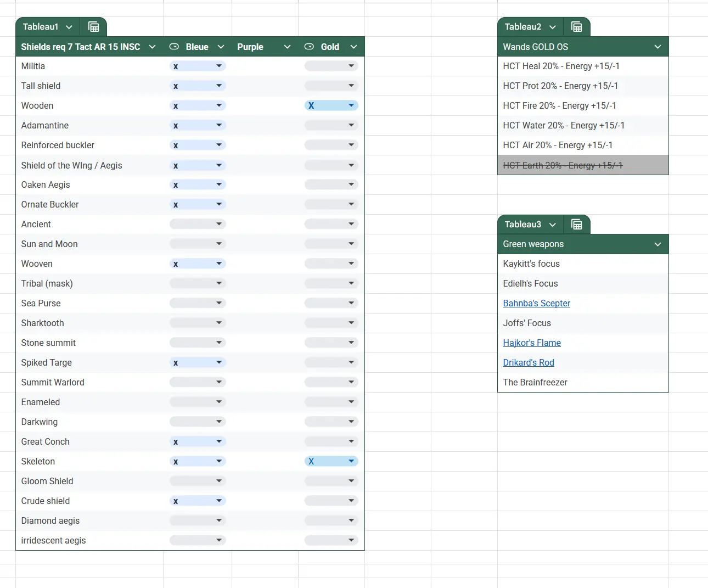The width and height of the screenshot is (708, 588).
Task: Open Bahnba's Scepter link
Action: (536, 303)
